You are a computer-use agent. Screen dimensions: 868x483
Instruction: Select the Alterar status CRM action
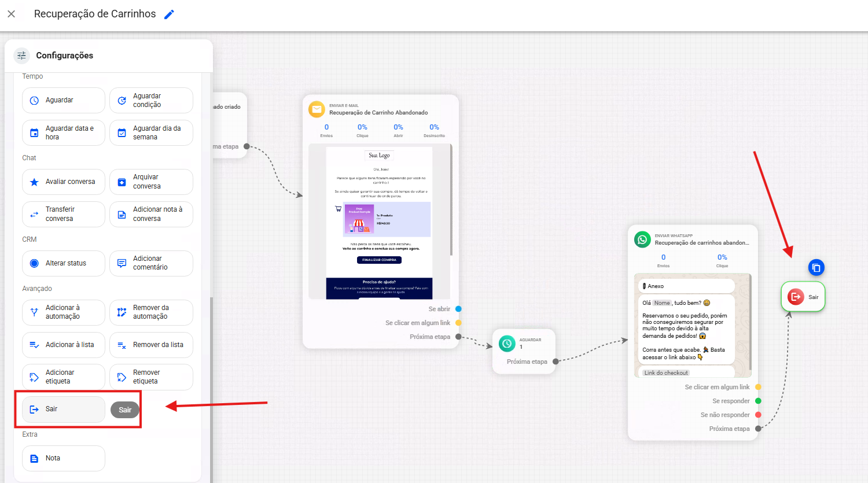click(64, 263)
